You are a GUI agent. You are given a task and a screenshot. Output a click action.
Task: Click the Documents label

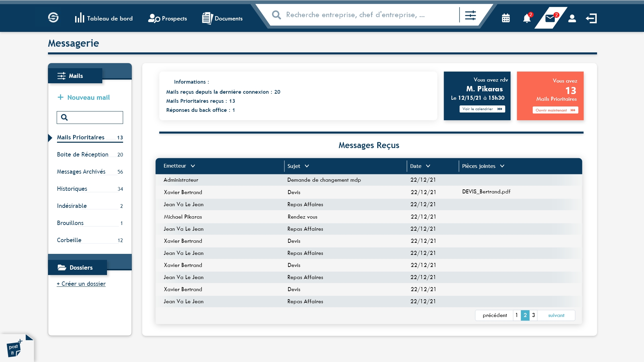pos(228,18)
